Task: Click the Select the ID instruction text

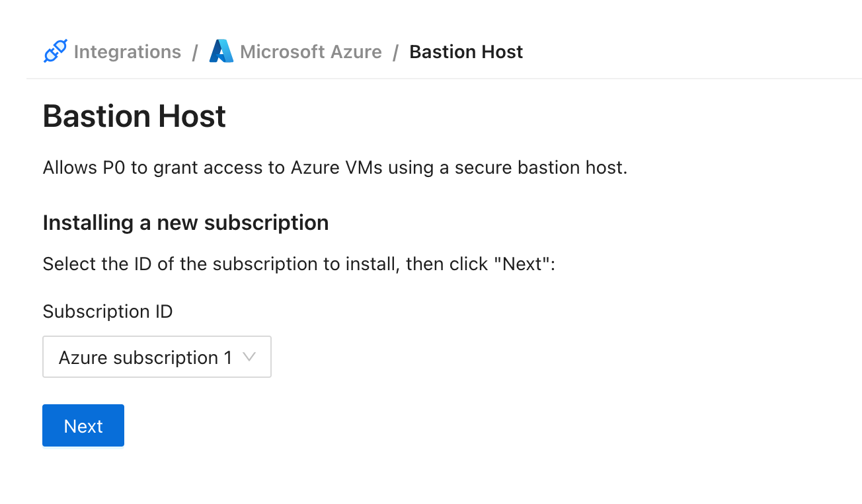Action: (x=299, y=264)
